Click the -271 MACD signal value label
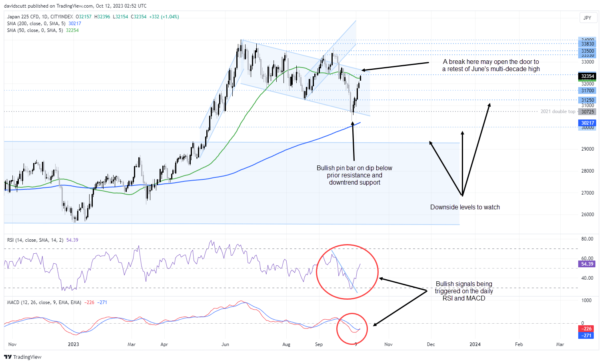 (587, 336)
